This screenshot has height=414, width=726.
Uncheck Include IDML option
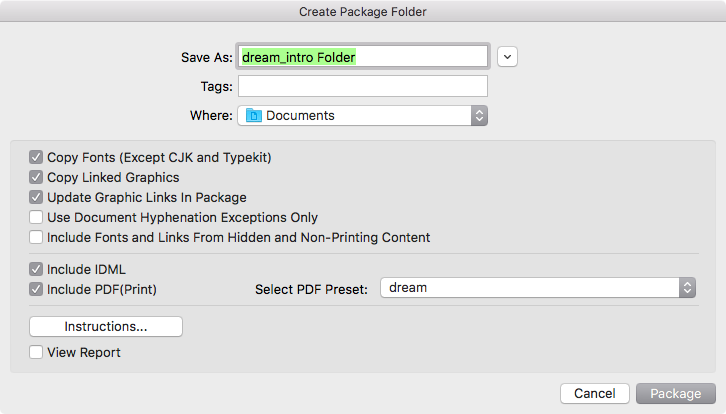tap(36, 269)
